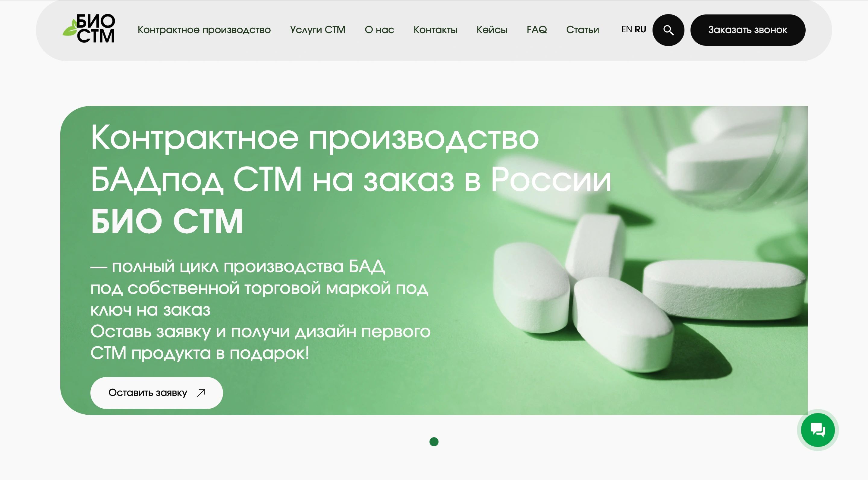This screenshot has width=868, height=480.
Task: Click the banner headline Контрактное производство
Action: [x=315, y=138]
